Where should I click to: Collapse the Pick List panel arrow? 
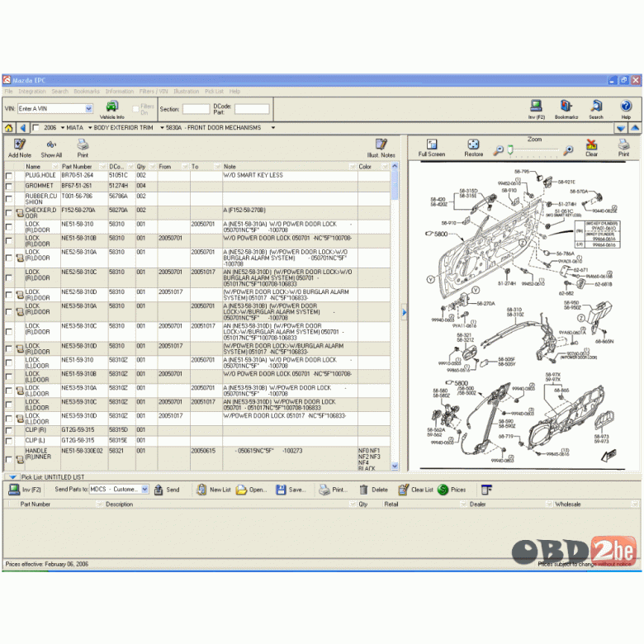pyautogui.click(x=12, y=477)
